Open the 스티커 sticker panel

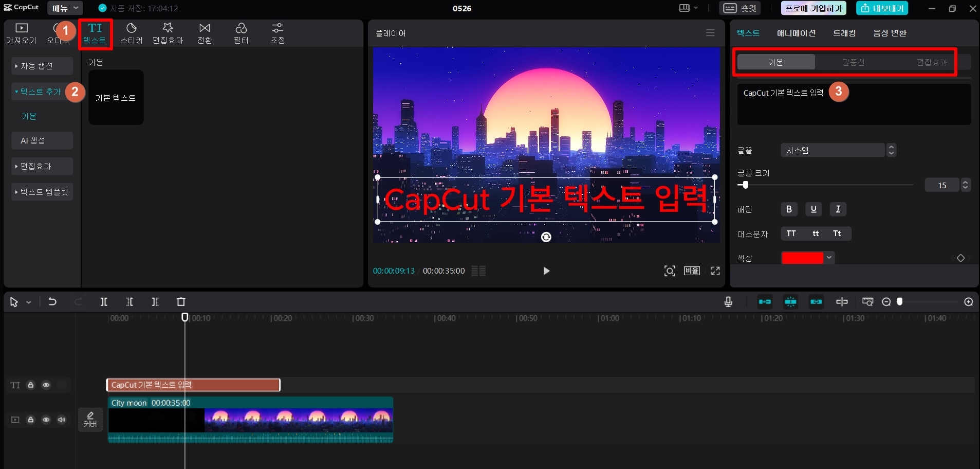(132, 33)
